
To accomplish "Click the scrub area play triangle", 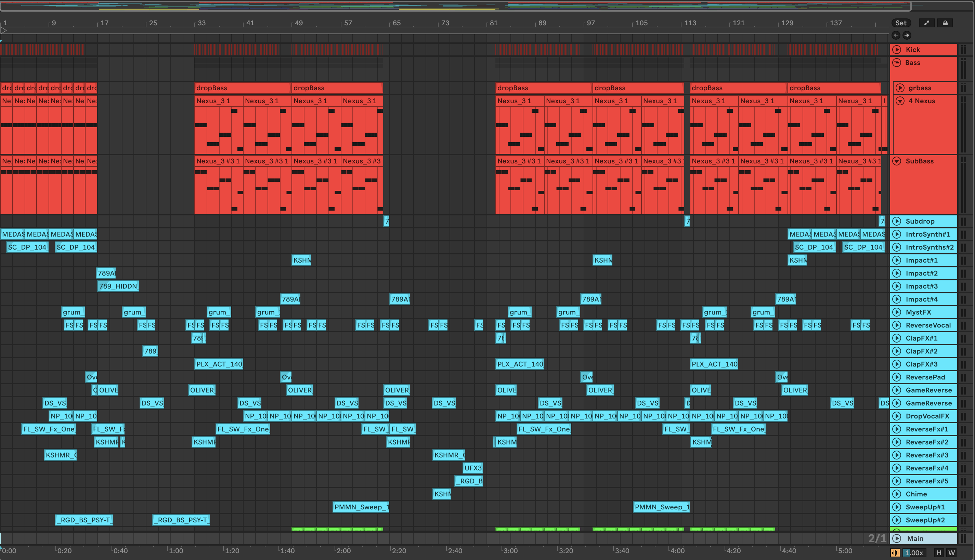I will pos(3,30).
